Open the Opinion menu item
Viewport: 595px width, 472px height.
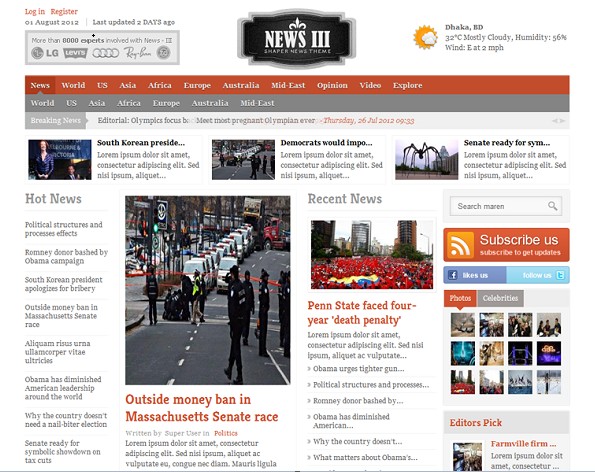(332, 85)
